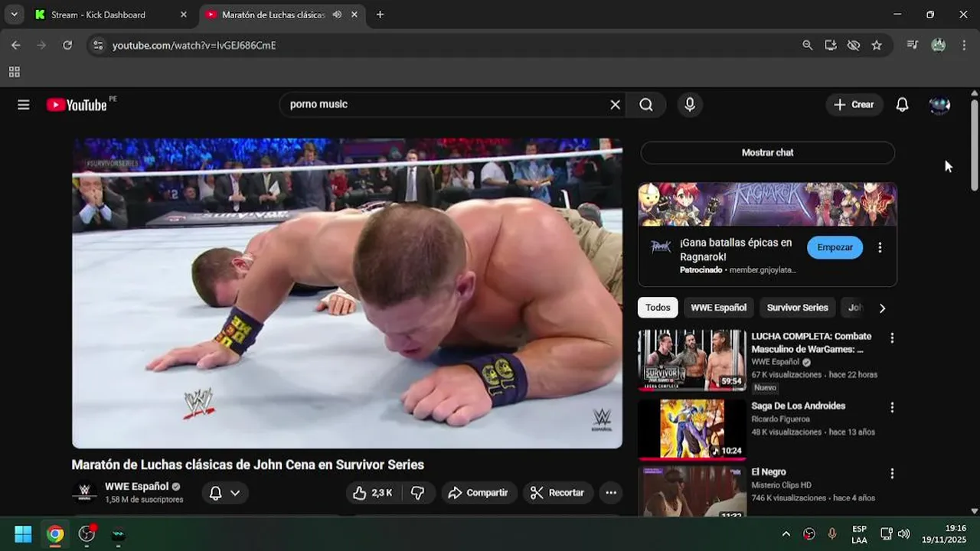Open the three-dot more actions button
The width and height of the screenshot is (980, 551).
611,493
